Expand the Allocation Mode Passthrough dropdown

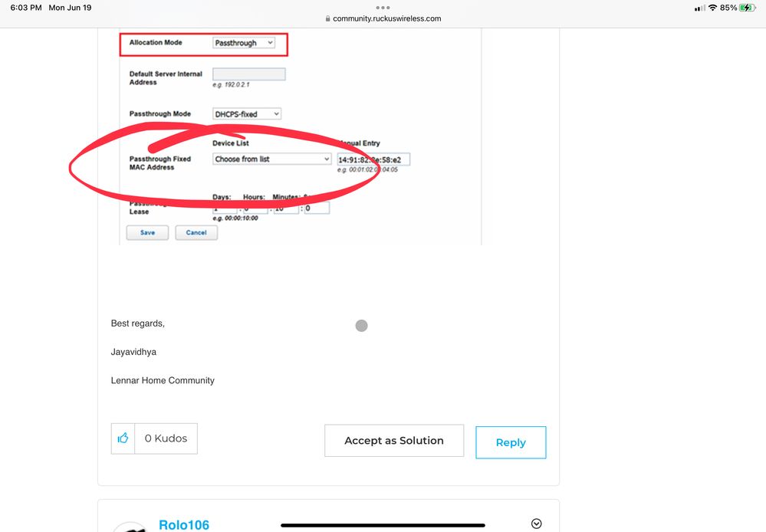point(243,43)
